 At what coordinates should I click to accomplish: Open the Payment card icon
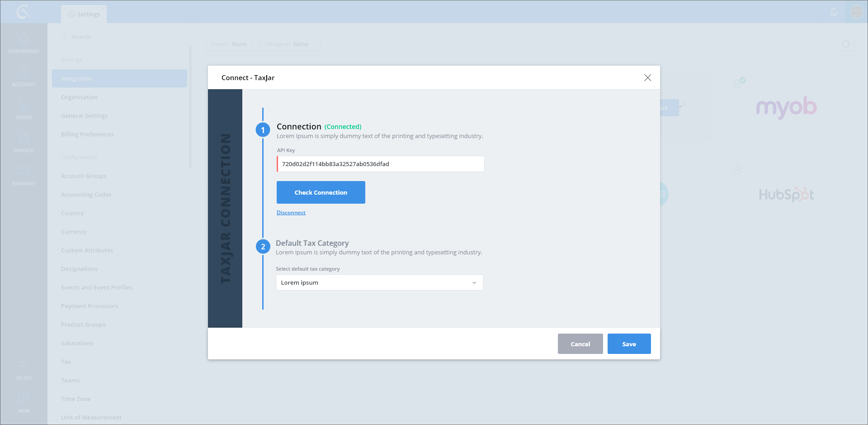coord(24,172)
